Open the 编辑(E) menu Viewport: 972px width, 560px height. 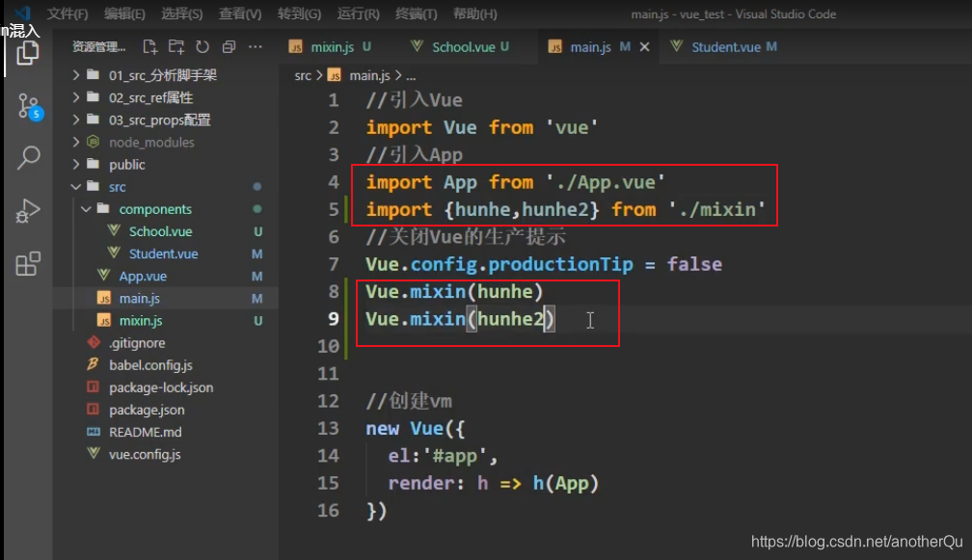click(x=124, y=13)
